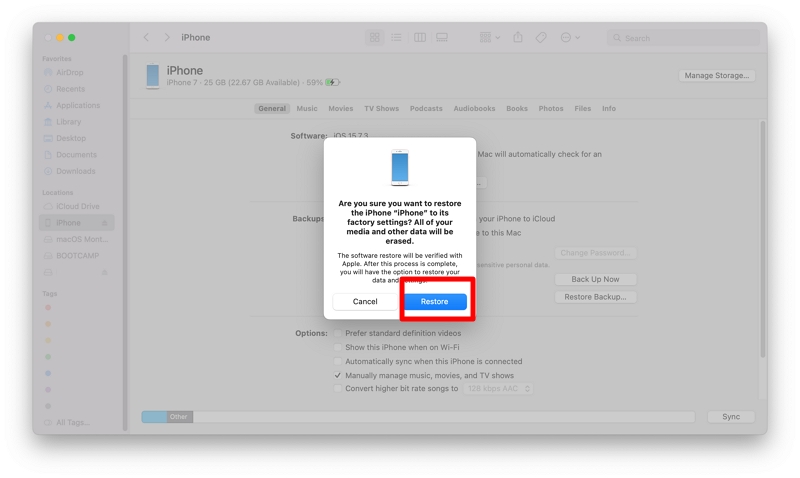Switch to the Podcasts tab
This screenshot has width=800, height=478.
click(x=426, y=108)
